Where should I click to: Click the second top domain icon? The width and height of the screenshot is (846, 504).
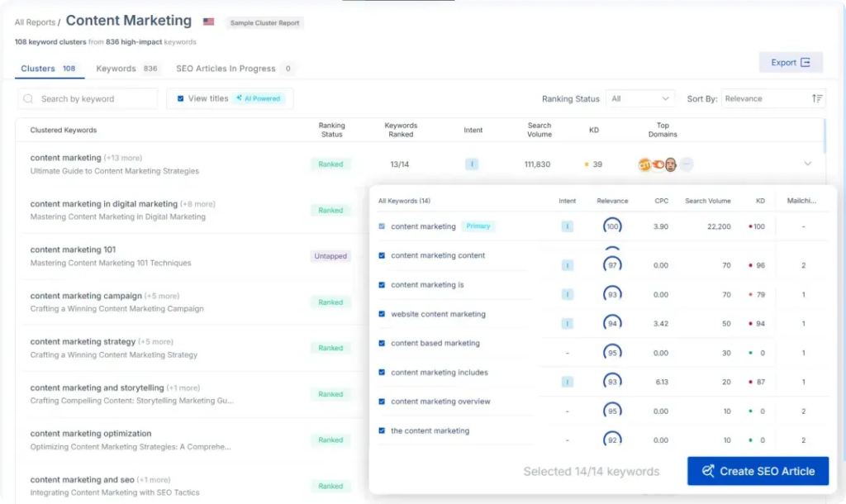pyautogui.click(x=658, y=164)
